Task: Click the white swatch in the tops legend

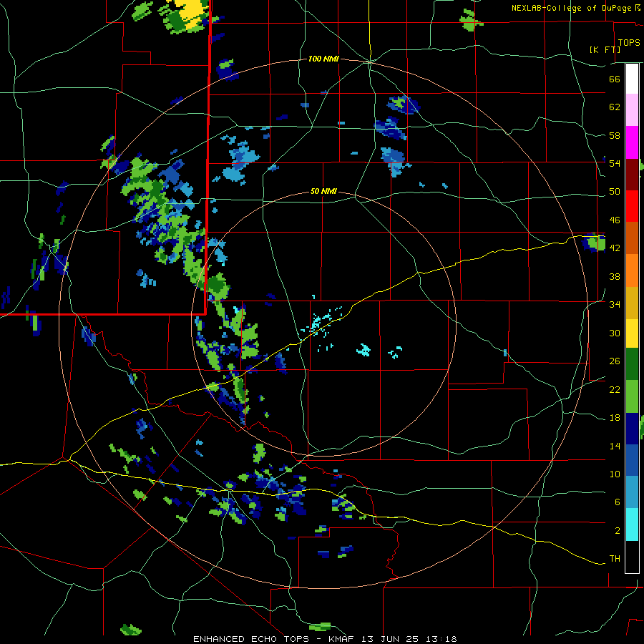Action: (x=632, y=79)
